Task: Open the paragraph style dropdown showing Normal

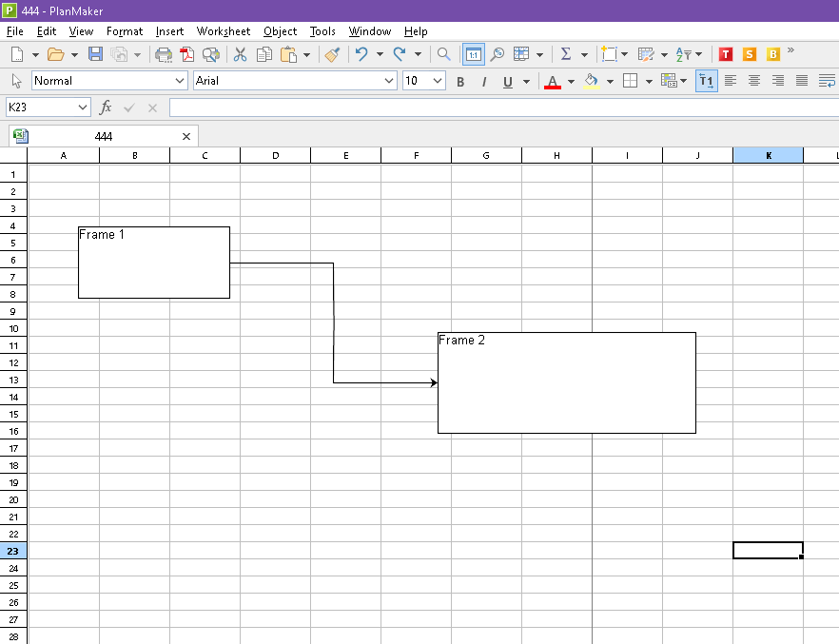Action: coord(110,81)
